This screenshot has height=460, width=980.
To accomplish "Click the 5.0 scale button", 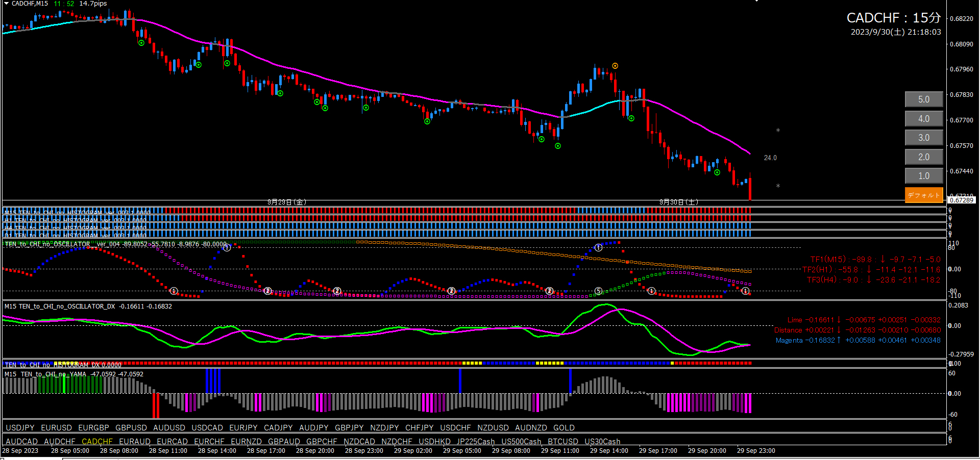I will pyautogui.click(x=924, y=99).
